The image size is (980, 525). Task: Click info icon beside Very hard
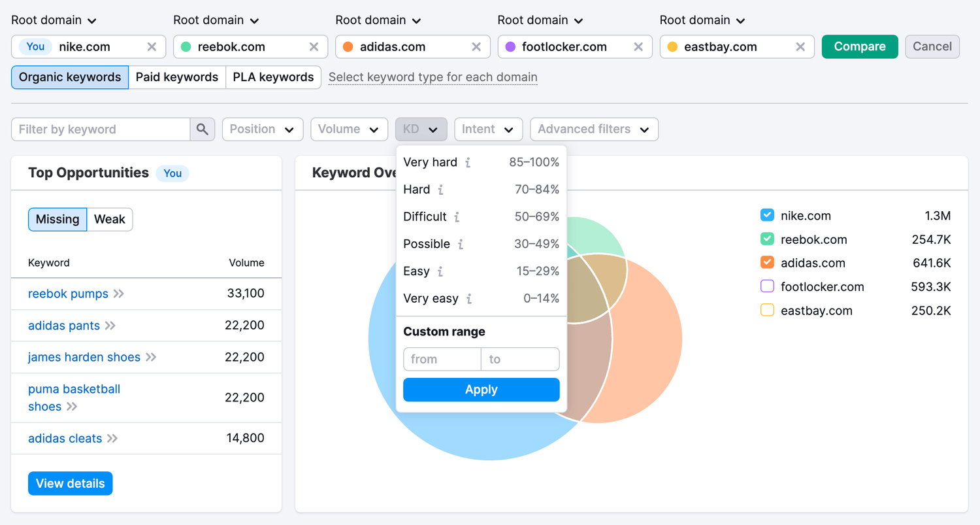[468, 163]
